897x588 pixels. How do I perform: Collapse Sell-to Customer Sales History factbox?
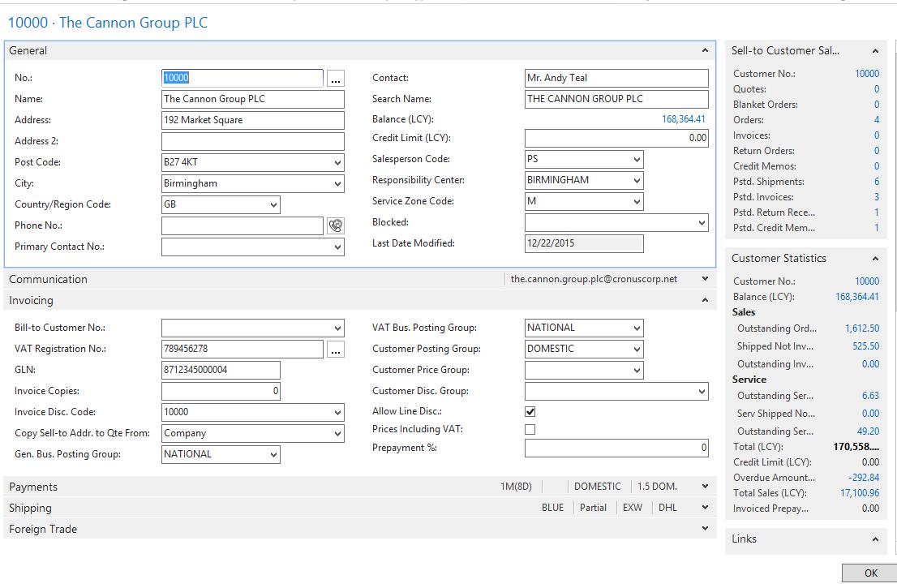(x=875, y=51)
